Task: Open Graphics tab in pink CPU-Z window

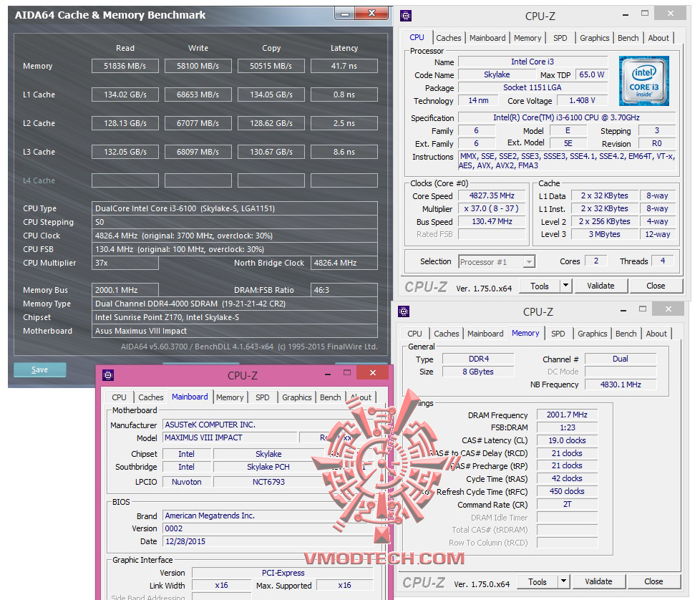Action: coord(297,397)
